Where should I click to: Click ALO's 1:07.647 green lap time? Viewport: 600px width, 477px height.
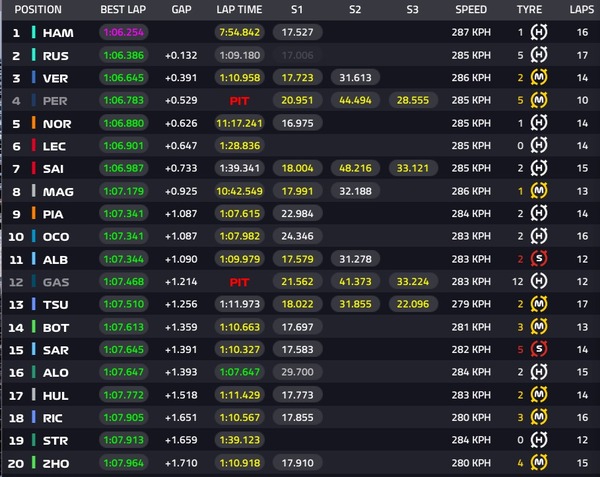coord(240,372)
